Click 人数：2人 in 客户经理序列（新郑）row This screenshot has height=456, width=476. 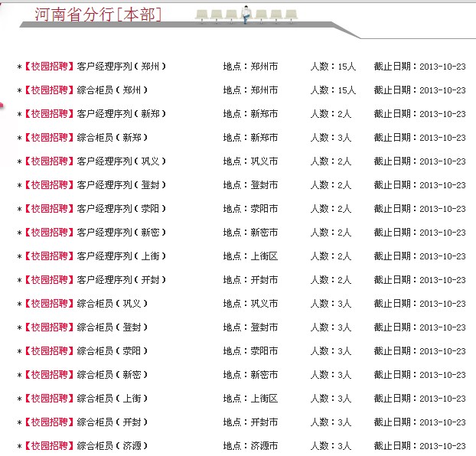331,113
